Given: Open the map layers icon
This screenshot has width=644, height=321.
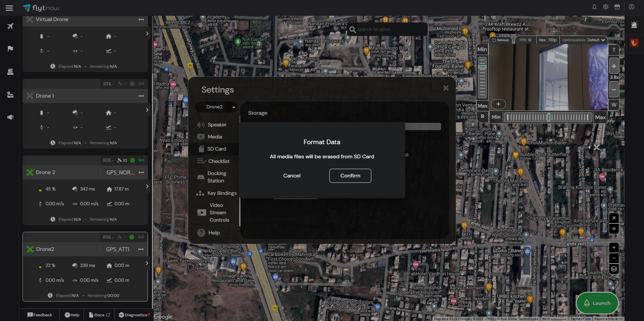Looking at the screenshot, I should coord(613,269).
